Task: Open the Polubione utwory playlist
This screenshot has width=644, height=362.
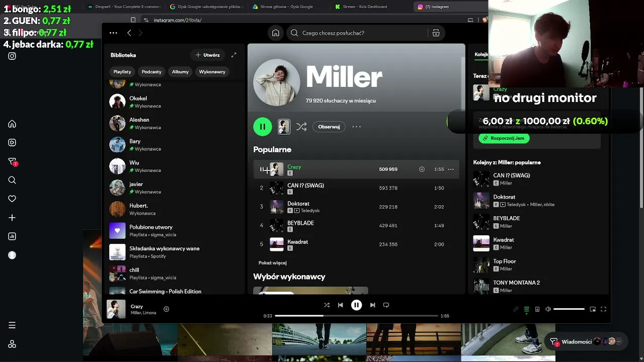Action: click(173, 231)
